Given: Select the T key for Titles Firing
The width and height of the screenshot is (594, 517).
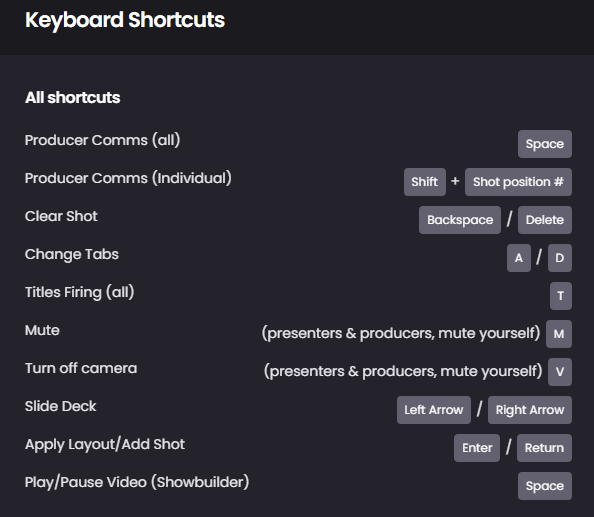Looking at the screenshot, I should point(561,296).
